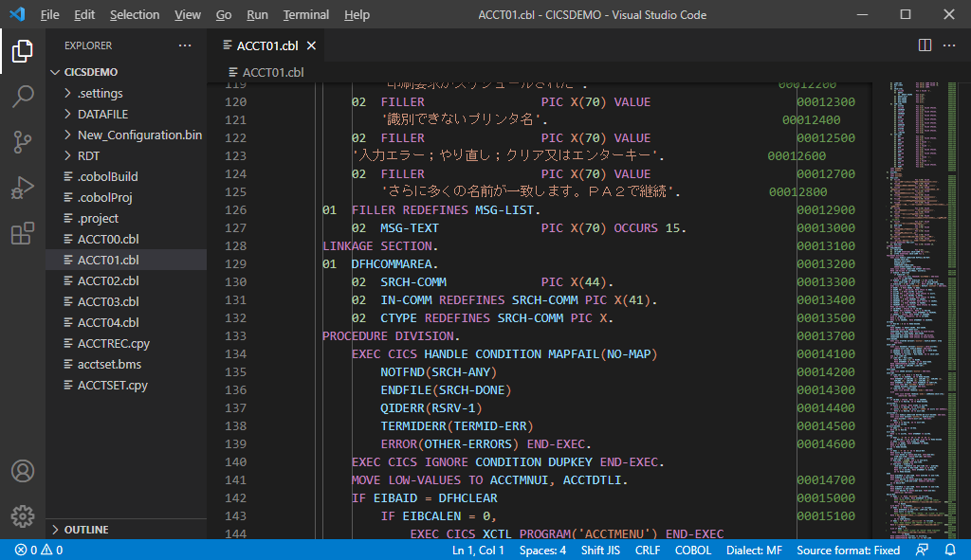Change CRLF end of line sequence
This screenshot has height=560, width=971.
[647, 550]
